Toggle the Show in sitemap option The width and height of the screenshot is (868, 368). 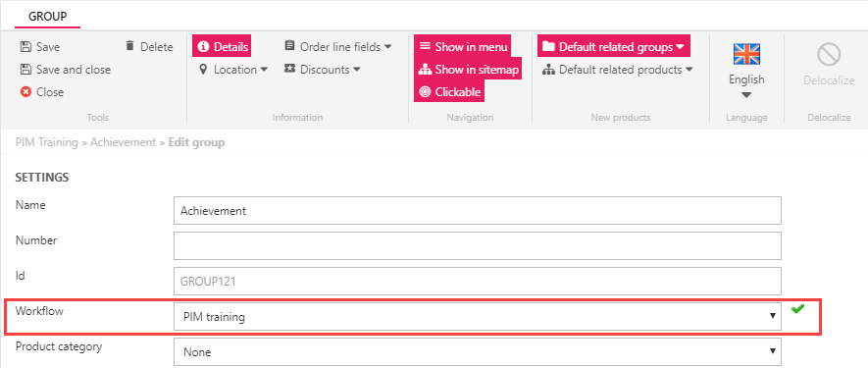[x=468, y=70]
